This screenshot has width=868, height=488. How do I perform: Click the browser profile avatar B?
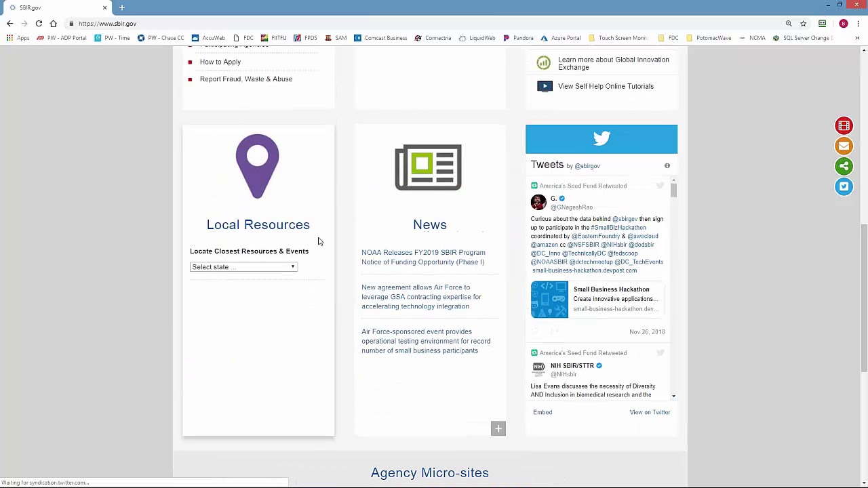(844, 24)
